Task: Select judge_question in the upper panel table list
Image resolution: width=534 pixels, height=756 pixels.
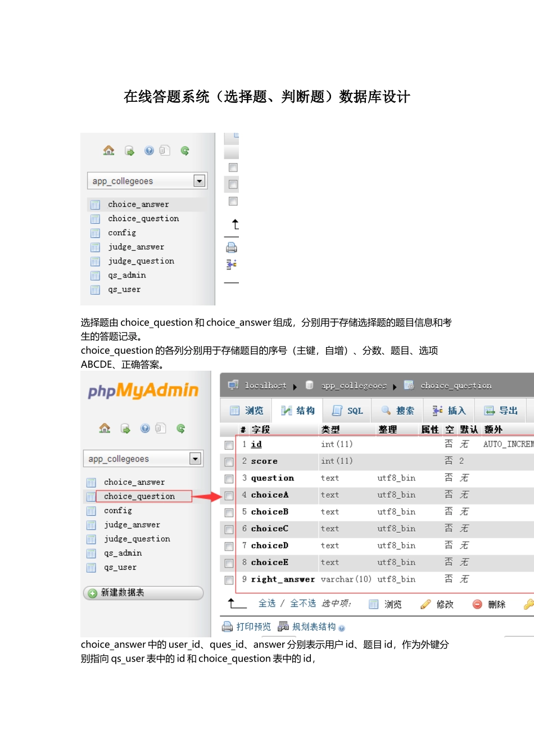Action: (x=141, y=262)
